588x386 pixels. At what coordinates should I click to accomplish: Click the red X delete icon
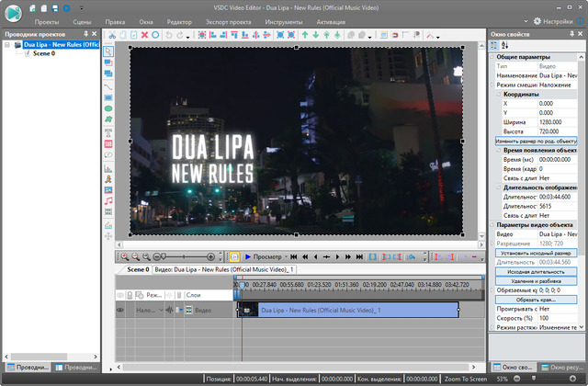tap(144, 35)
